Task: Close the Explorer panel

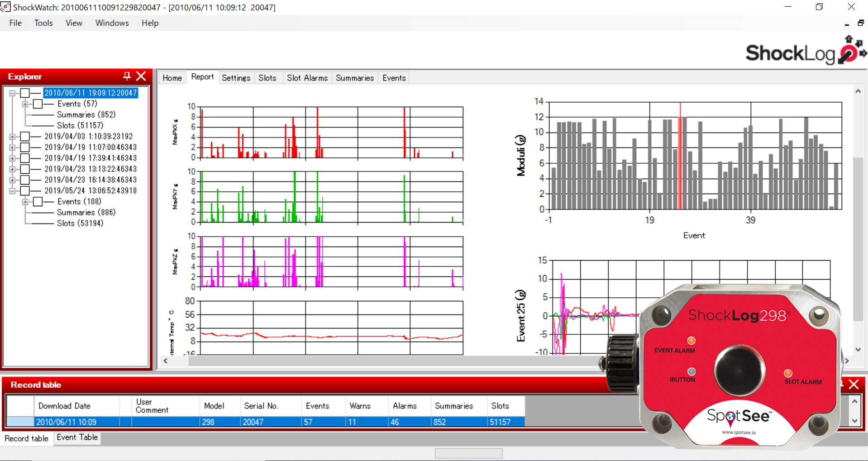Action: click(141, 76)
